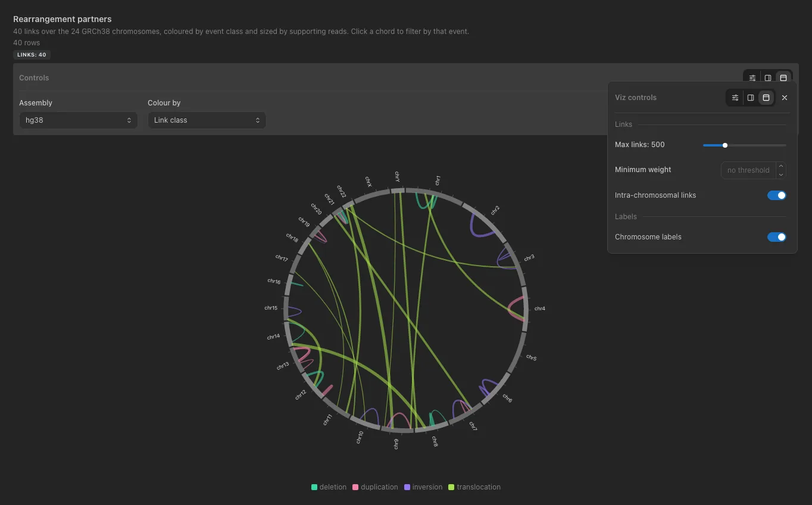The width and height of the screenshot is (812, 505).
Task: Click the translocation legend swatch
Action: click(x=451, y=487)
